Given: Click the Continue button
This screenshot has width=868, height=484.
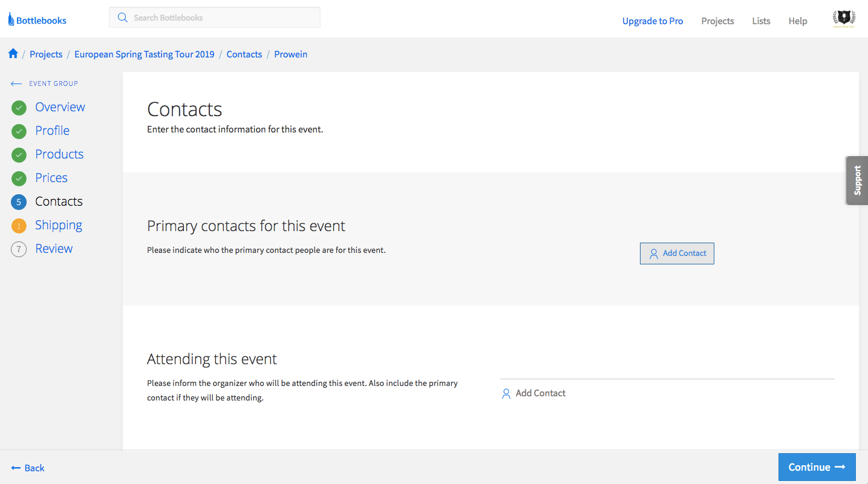Looking at the screenshot, I should pyautogui.click(x=817, y=467).
